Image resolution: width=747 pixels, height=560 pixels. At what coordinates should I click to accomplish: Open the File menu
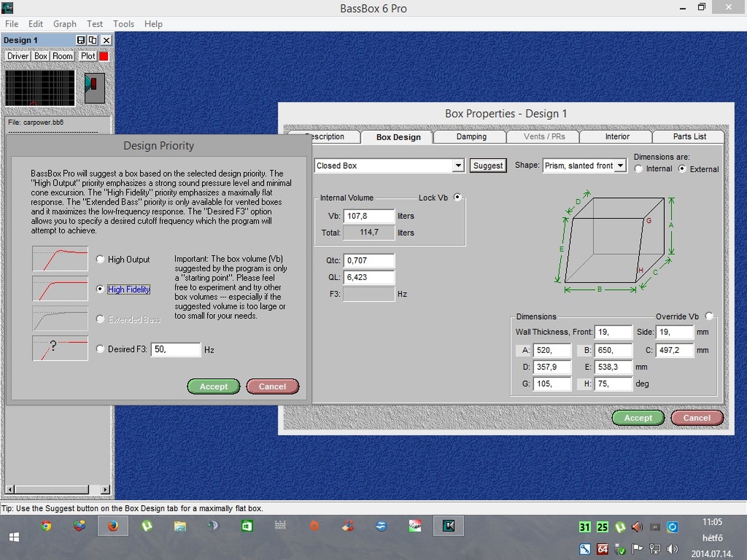point(12,24)
